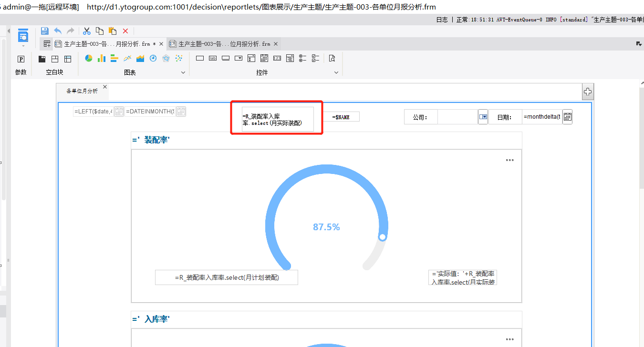Click the gauge's white pointer handle
Image resolution: width=644 pixels, height=347 pixels.
[382, 237]
